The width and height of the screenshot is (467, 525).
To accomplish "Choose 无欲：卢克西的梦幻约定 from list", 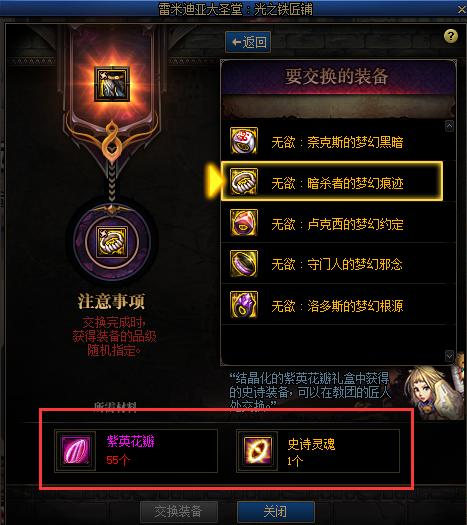I will click(338, 223).
